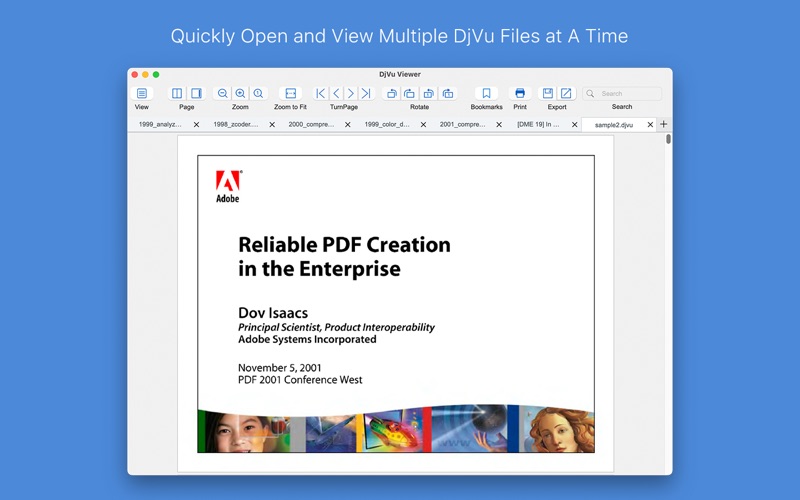Click the first Rotate icon

[391, 93]
